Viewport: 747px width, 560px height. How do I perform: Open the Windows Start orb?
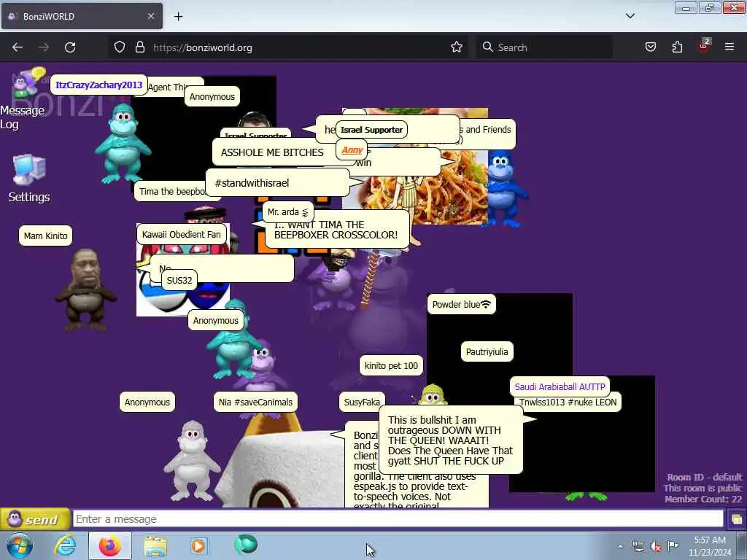pos(20,545)
